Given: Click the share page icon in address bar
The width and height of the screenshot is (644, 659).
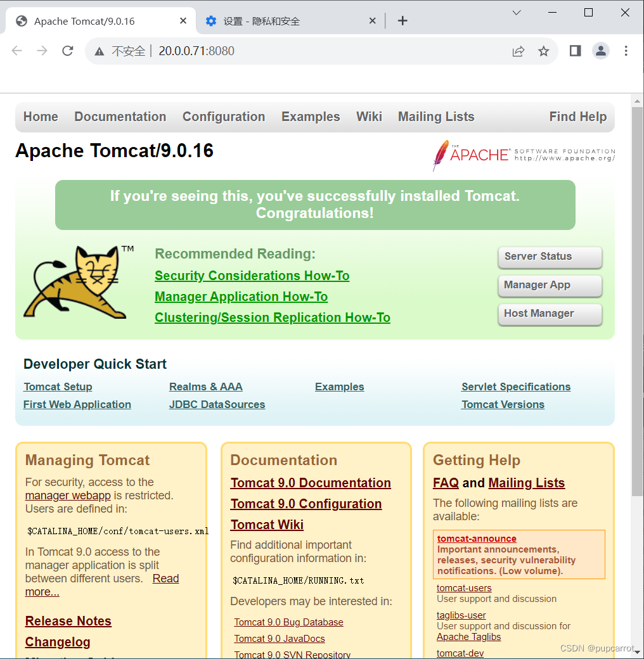Looking at the screenshot, I should [518, 51].
